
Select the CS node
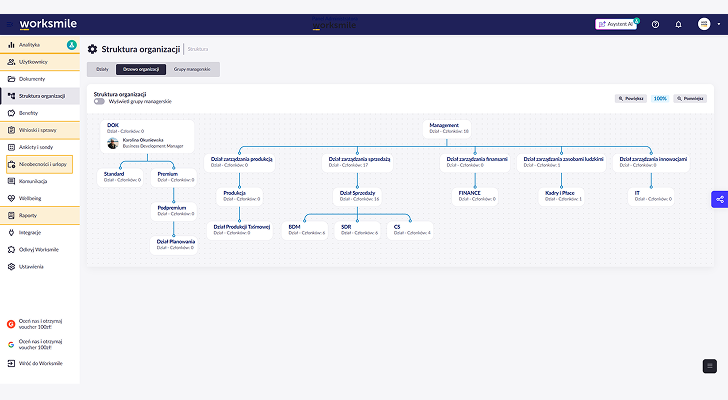point(410,230)
